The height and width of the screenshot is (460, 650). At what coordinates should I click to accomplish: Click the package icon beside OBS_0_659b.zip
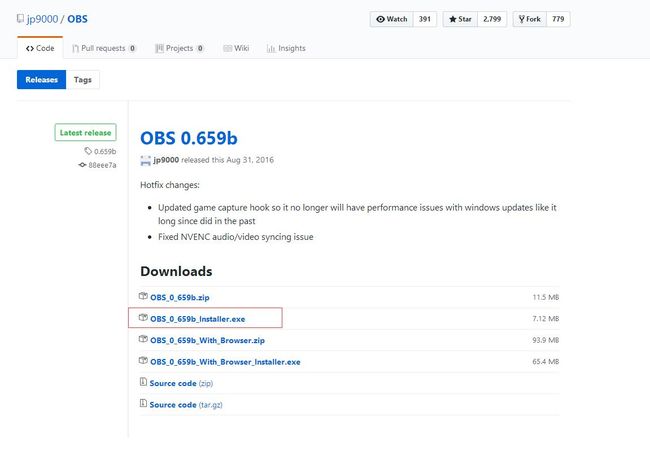pos(143,296)
